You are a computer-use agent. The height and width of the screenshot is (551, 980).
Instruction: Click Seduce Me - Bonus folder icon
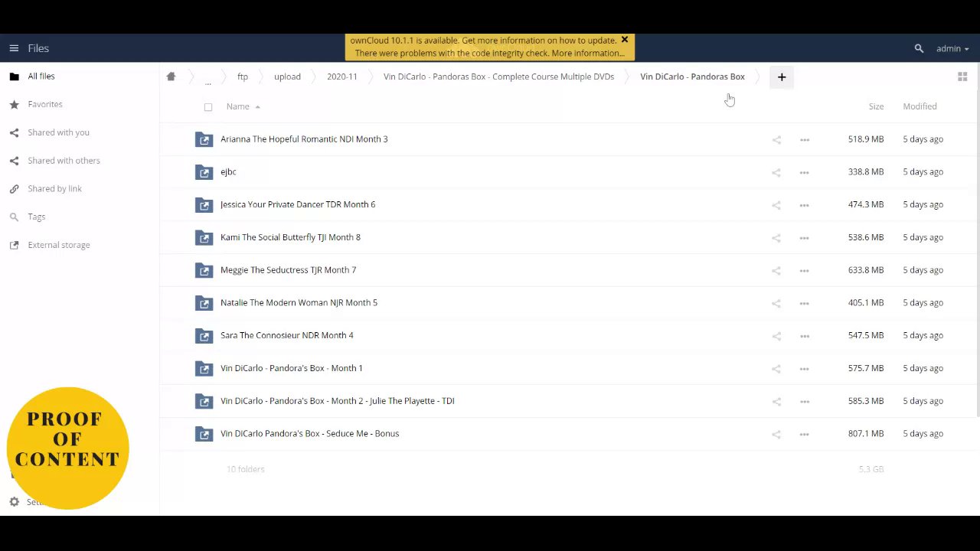point(204,434)
